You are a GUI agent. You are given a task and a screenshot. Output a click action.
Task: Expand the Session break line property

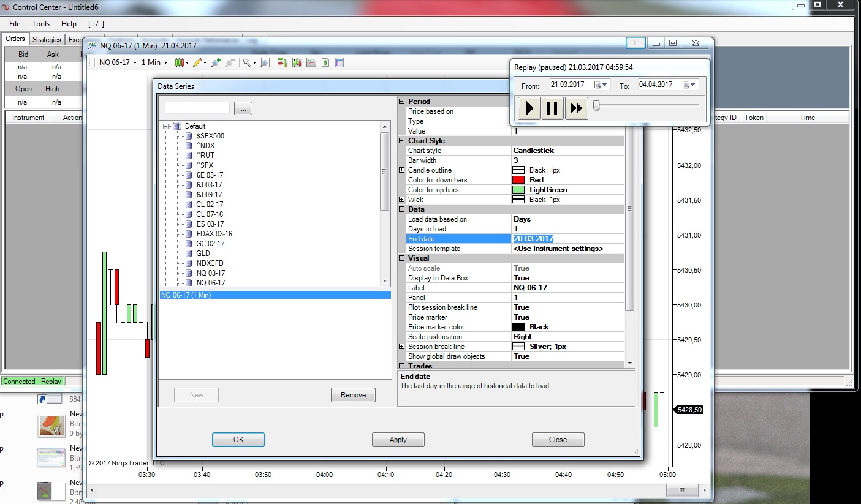[402, 347]
